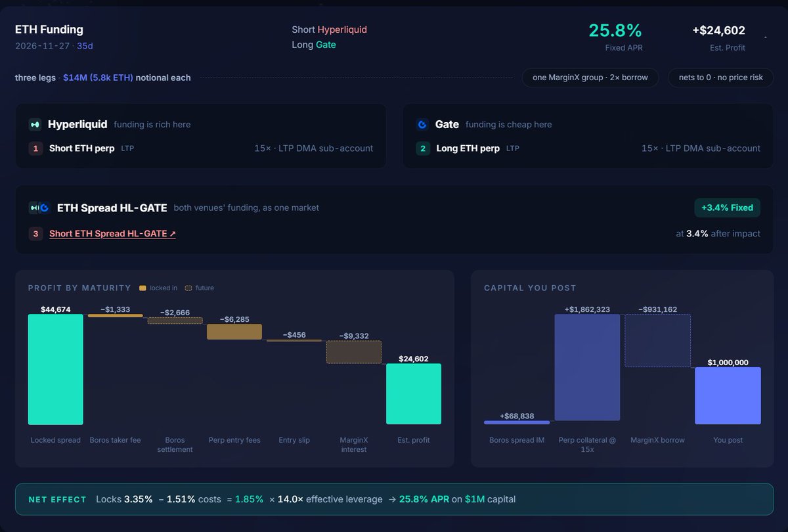Select the Est. profit $24,602 bar
Viewport: 788px width, 532px height.
(x=414, y=394)
